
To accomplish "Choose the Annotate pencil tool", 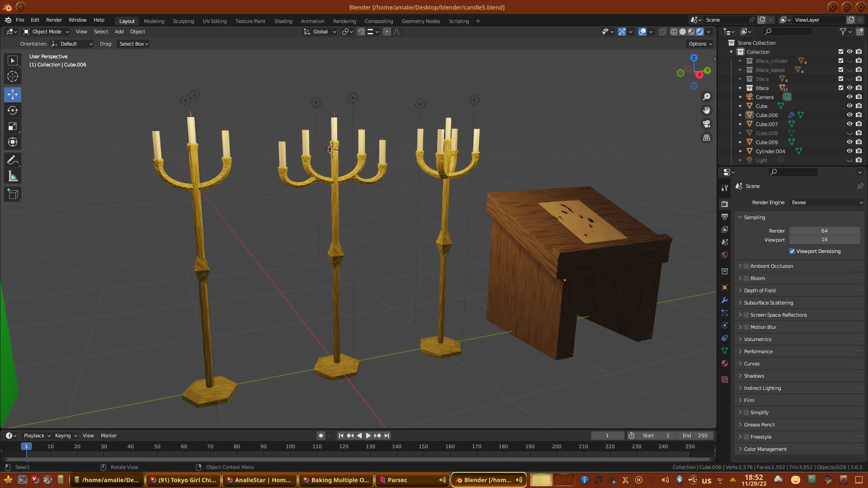I will (x=13, y=160).
